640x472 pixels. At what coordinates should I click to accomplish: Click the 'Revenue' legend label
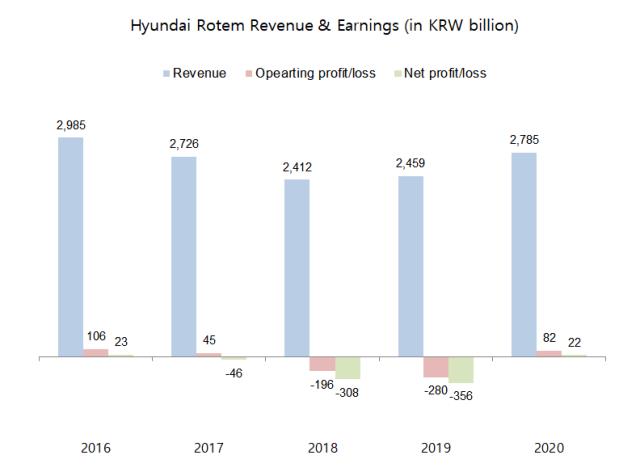200,73
